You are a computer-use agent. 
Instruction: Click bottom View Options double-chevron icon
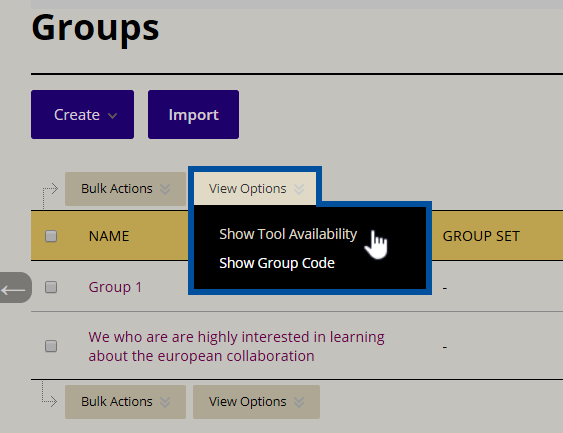pyautogui.click(x=299, y=402)
